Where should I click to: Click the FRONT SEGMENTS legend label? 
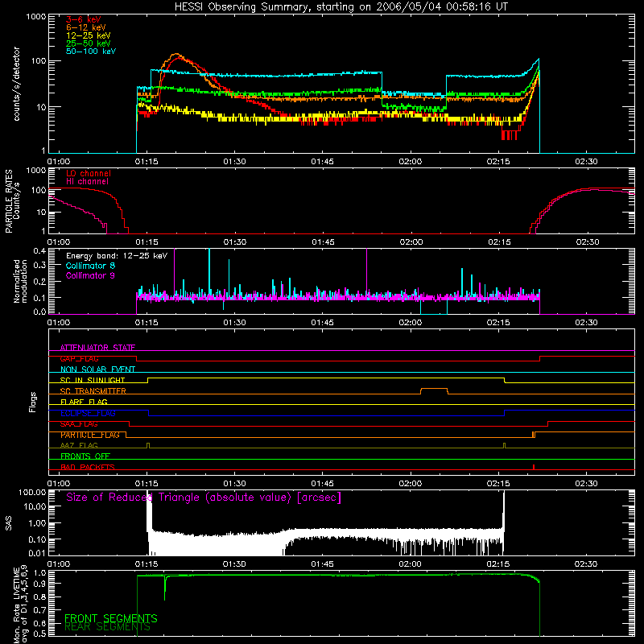point(111,618)
